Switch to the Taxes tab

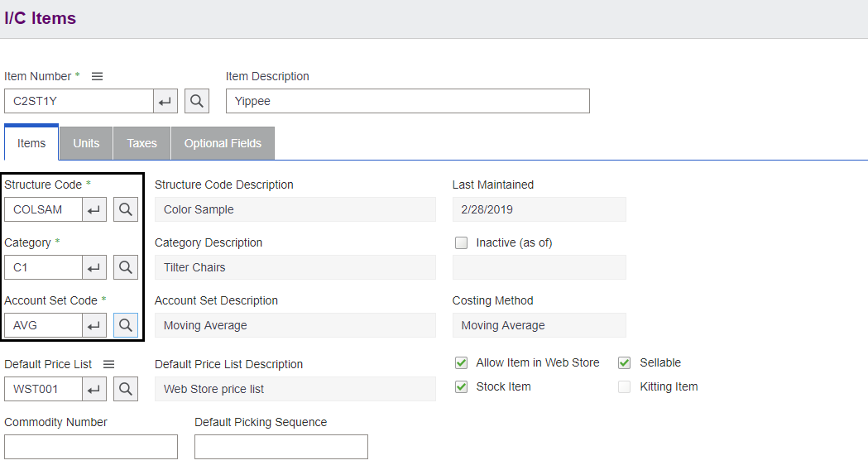(x=141, y=143)
